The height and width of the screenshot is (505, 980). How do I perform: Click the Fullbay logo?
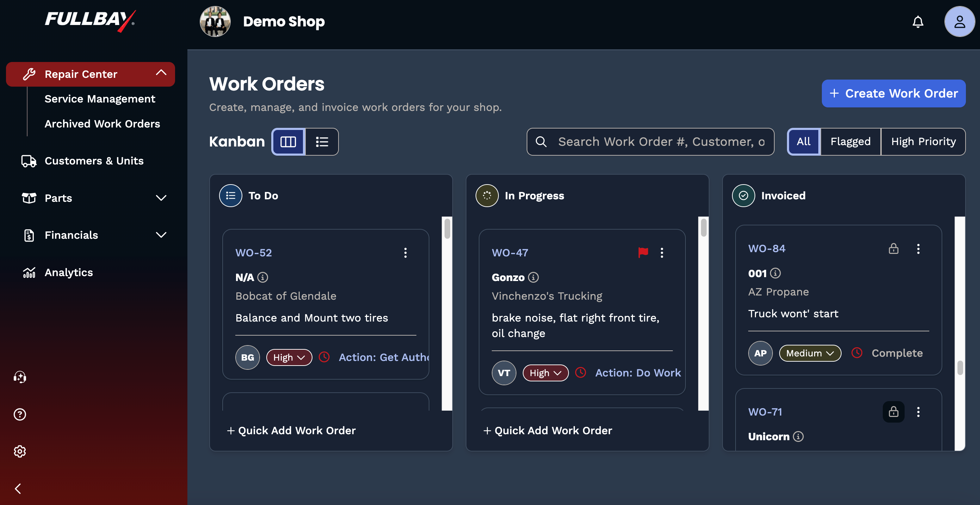click(90, 20)
